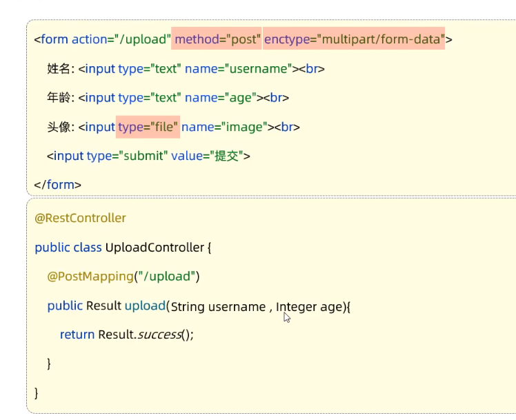This screenshot has height=420, width=516.
Task: Click the @PostMapping annotation
Action: (x=90, y=277)
